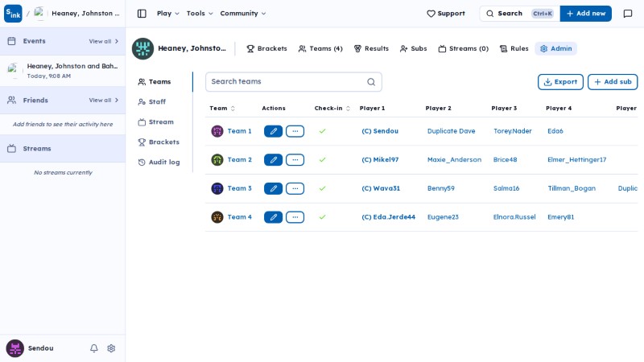Viewport: 644px width, 362px height.
Task: Click Sendou's avatar at bottom left
Action: point(14,348)
